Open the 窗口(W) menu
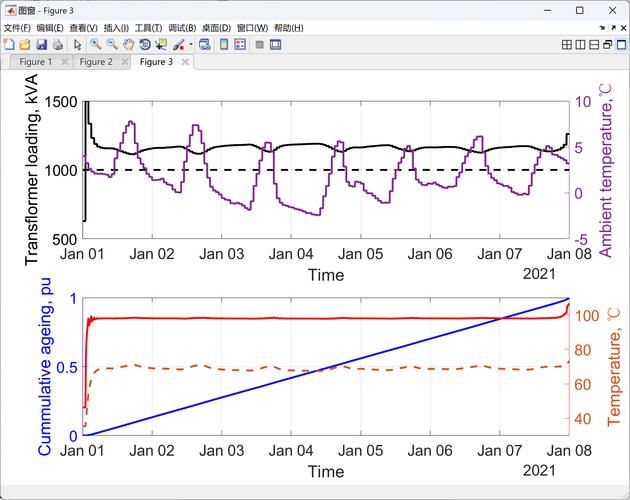Image resolution: width=630 pixels, height=500 pixels. click(253, 28)
